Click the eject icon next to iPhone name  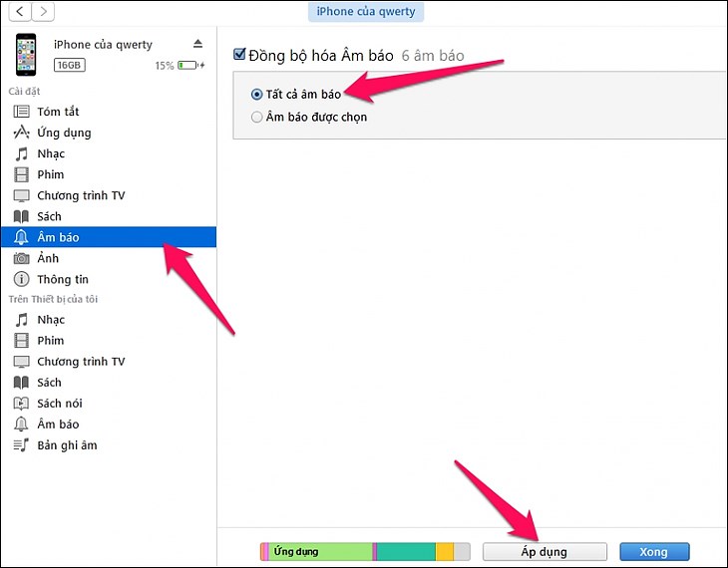(197, 44)
